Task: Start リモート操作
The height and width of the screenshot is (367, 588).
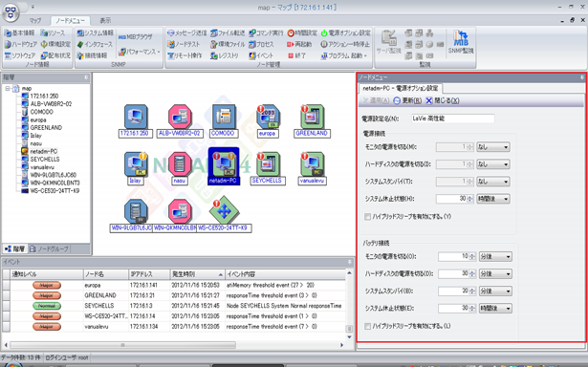Action: tap(185, 55)
